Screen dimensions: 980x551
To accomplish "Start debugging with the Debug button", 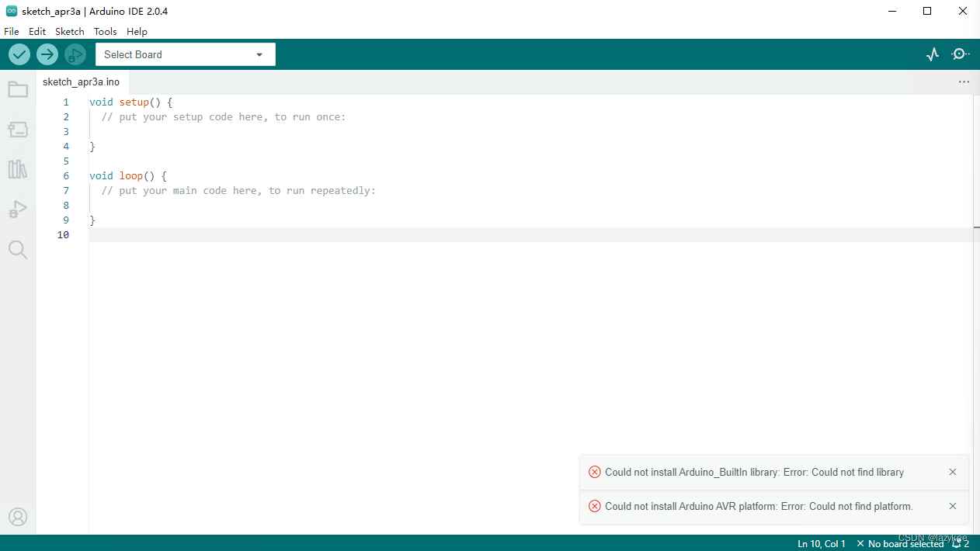I will click(x=75, y=54).
